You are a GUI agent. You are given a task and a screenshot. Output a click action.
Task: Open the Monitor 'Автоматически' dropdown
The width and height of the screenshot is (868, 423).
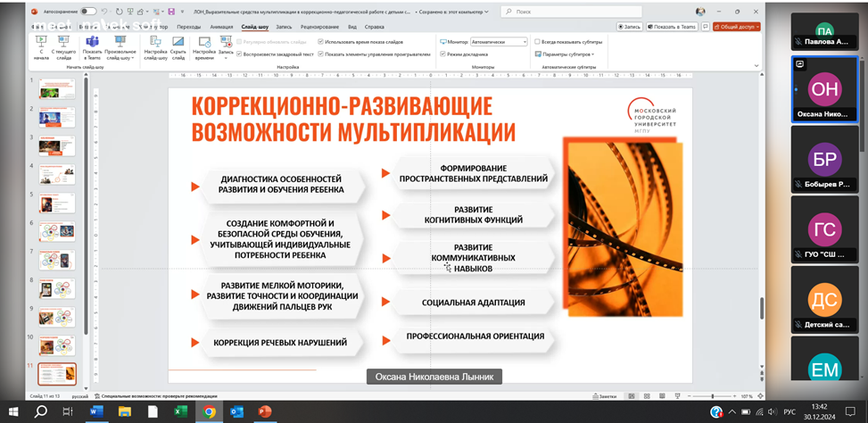coord(498,42)
